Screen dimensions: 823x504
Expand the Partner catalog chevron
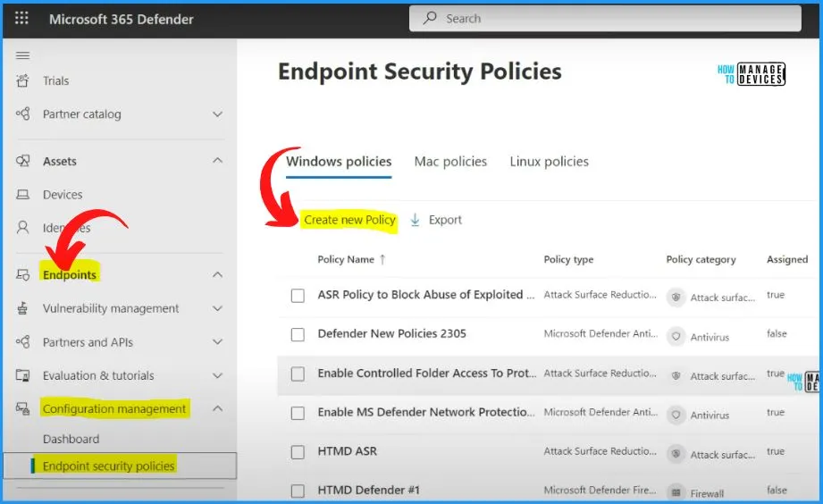(x=217, y=113)
